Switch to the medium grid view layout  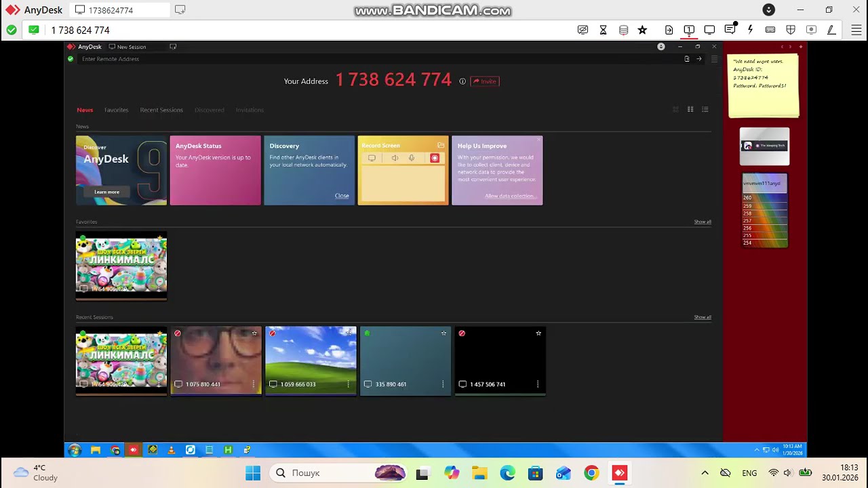pos(690,109)
